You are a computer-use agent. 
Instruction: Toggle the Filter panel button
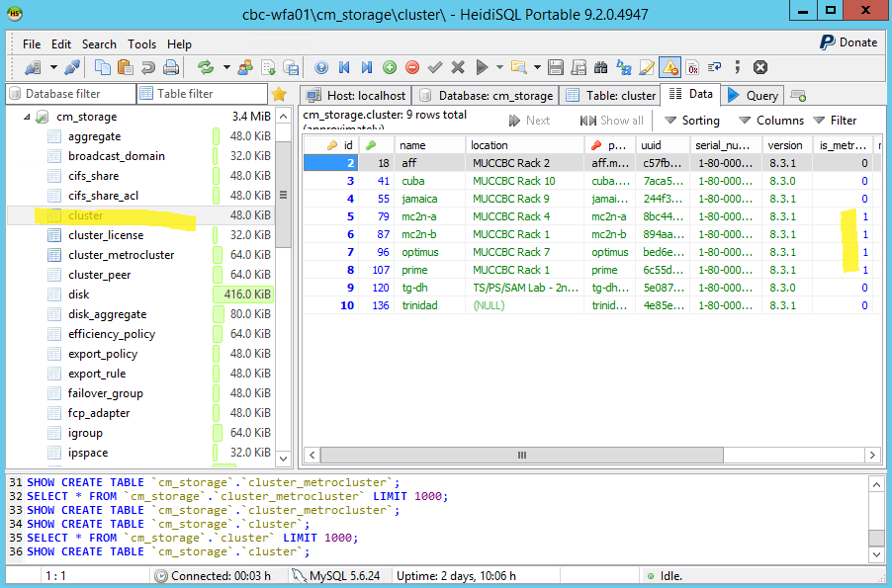[835, 121]
